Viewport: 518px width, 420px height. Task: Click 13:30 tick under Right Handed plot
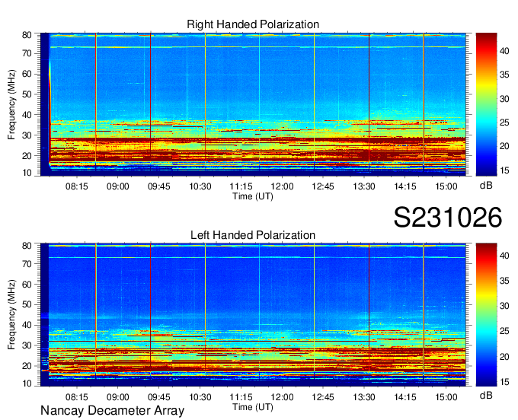coord(364,186)
